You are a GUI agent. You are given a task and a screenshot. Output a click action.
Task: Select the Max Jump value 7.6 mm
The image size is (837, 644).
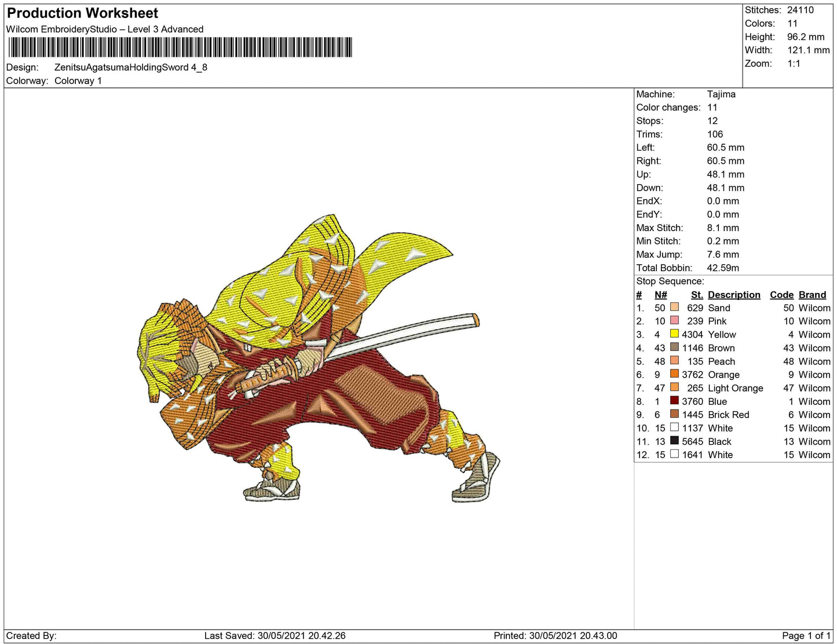click(723, 254)
